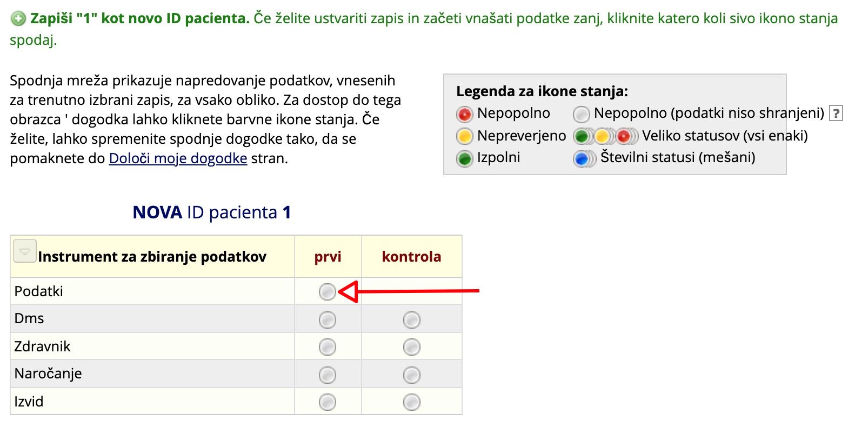Click the green plus icon beside 'Zapiši'
Image resolution: width=868 pixels, height=440 pixels.
pyautogui.click(x=18, y=19)
